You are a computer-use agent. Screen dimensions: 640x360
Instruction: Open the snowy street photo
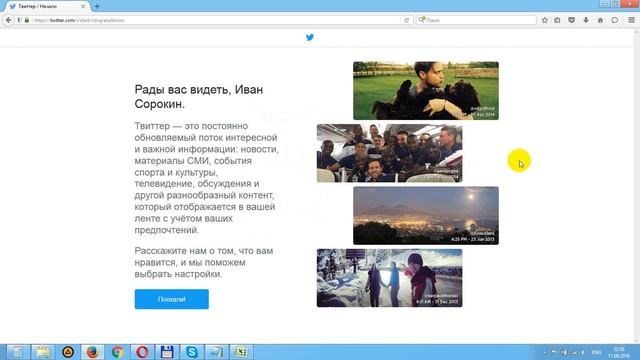(389, 278)
